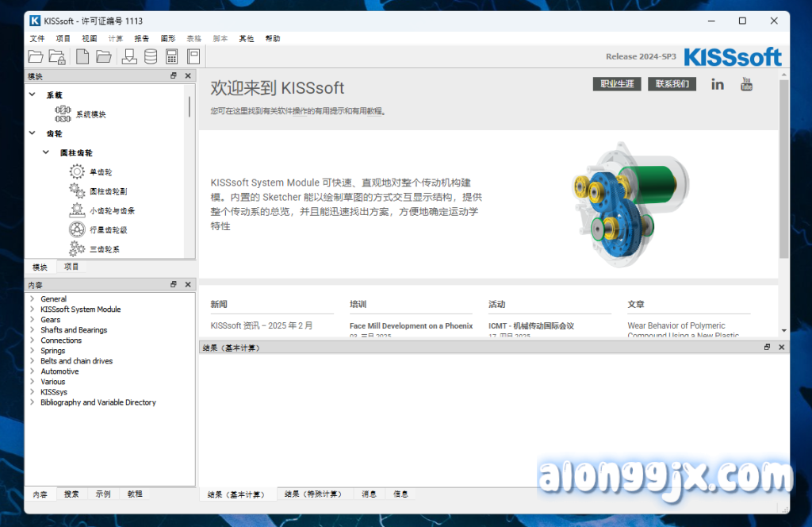Switch to the 结果（特殊计算）tab
This screenshot has width=812, height=527.
[x=312, y=494]
